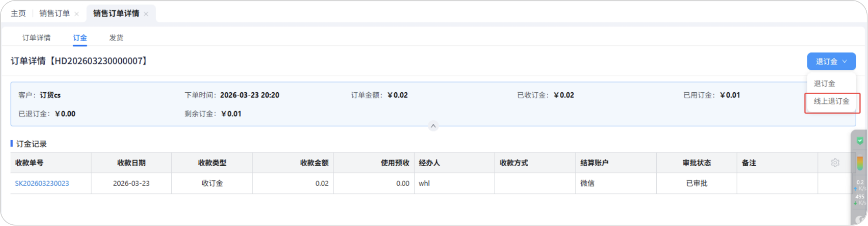Click the table column settings gear icon
This screenshot has width=868, height=226.
835,163
